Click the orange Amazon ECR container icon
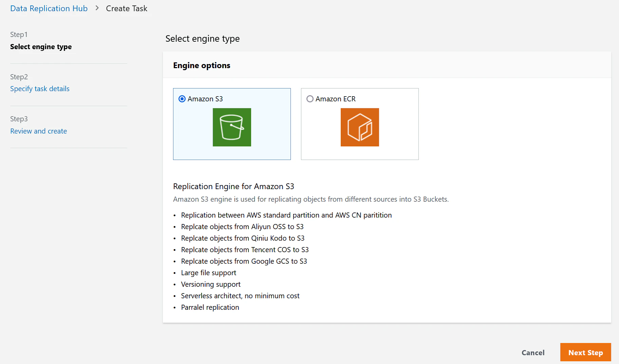619x364 pixels. tap(360, 127)
